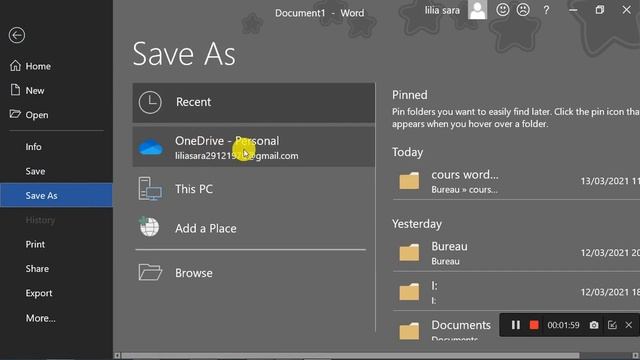
Task: Click the smiley face feedback icon
Action: [x=502, y=10]
